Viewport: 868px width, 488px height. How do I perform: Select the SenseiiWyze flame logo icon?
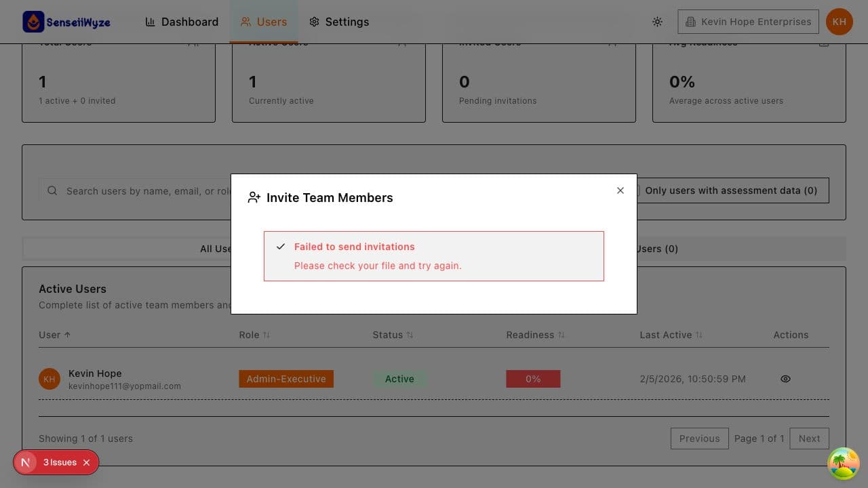point(33,21)
